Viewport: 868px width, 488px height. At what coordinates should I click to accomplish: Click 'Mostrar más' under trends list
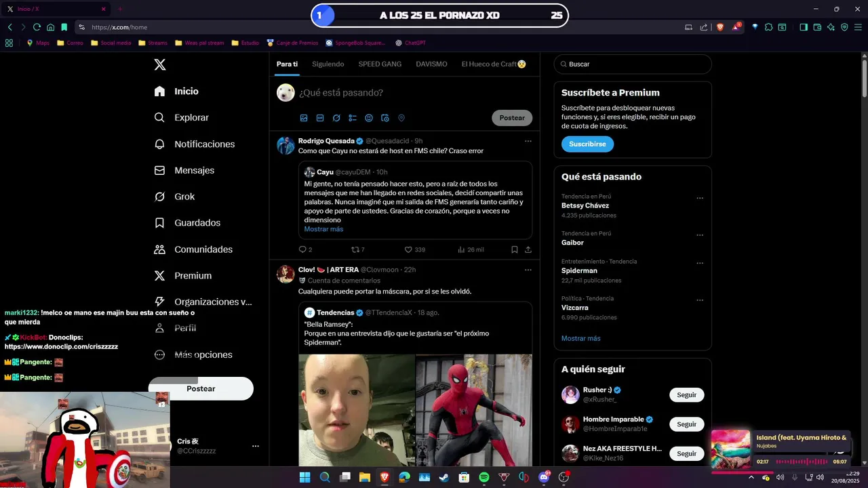tap(580, 338)
